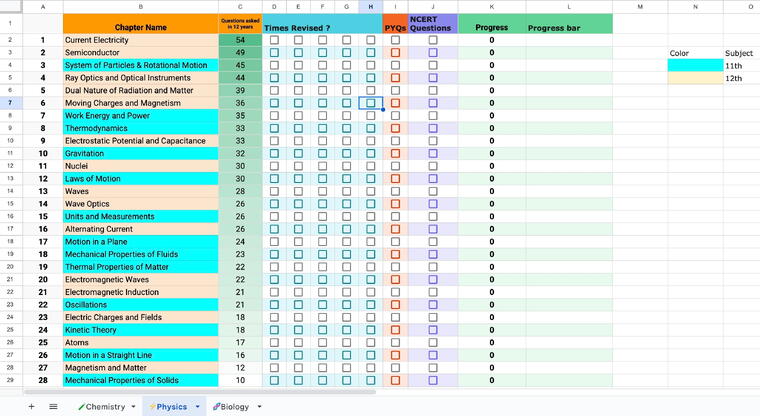Switch to the Chemistry sheet tab
760x416 pixels.
[105, 407]
